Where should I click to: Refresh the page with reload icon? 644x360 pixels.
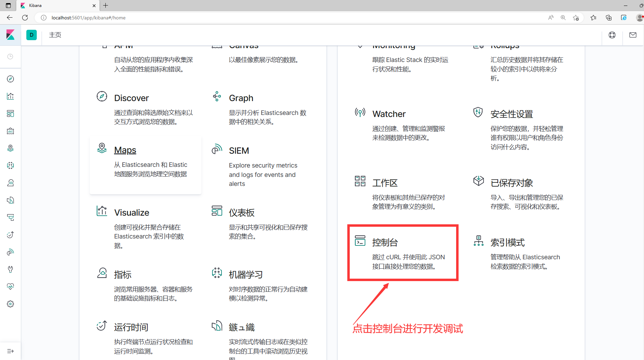pos(25,18)
